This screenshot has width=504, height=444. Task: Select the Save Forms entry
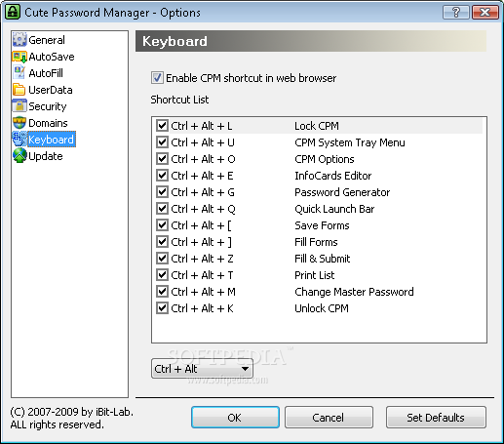pos(322,225)
